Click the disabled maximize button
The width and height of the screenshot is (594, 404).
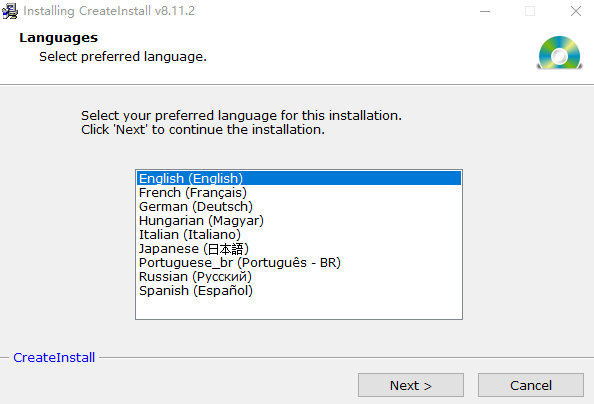[530, 11]
